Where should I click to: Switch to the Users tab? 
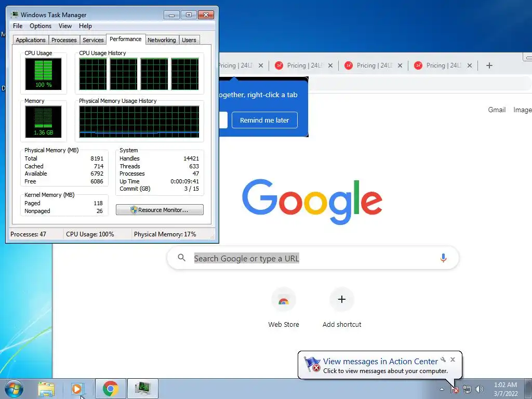click(189, 40)
